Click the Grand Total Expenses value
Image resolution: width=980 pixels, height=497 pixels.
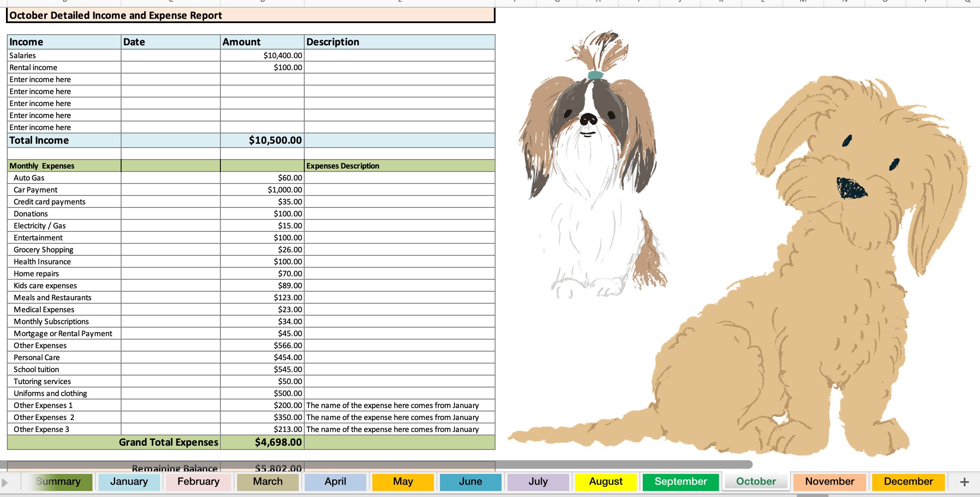(278, 442)
